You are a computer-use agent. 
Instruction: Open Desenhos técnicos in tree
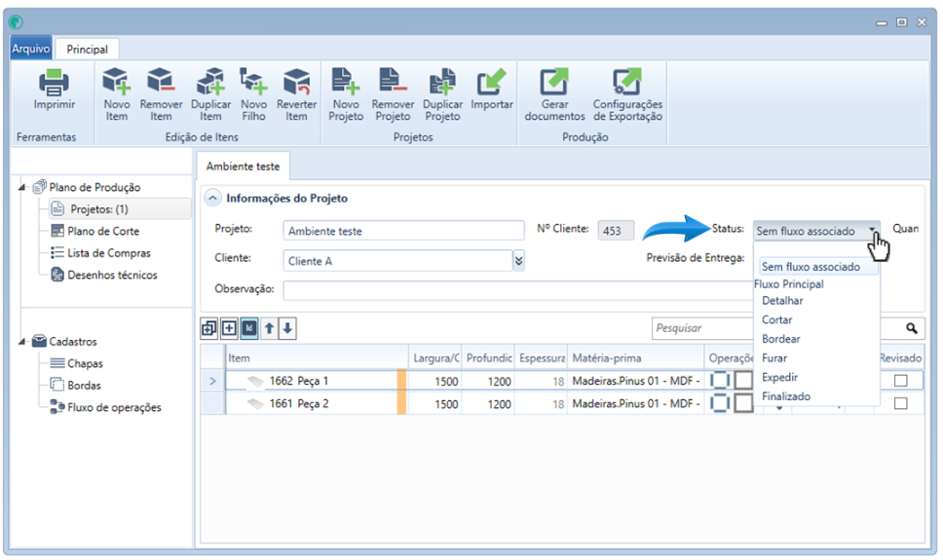pyautogui.click(x=112, y=275)
